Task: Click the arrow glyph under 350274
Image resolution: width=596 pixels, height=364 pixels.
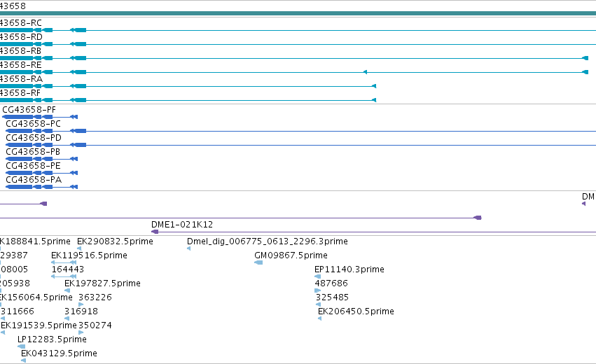Action: [81, 332]
